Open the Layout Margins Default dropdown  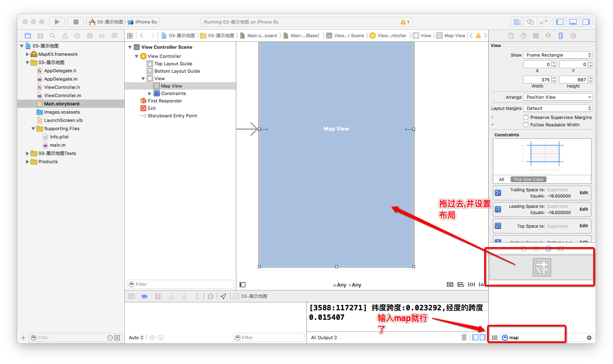click(558, 108)
